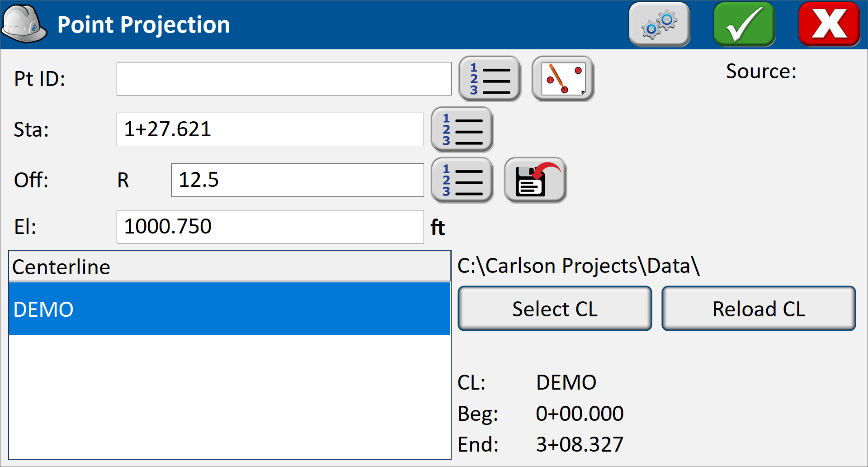This screenshot has height=467, width=868.
Task: Toggle the R offset side label
Action: (x=123, y=180)
